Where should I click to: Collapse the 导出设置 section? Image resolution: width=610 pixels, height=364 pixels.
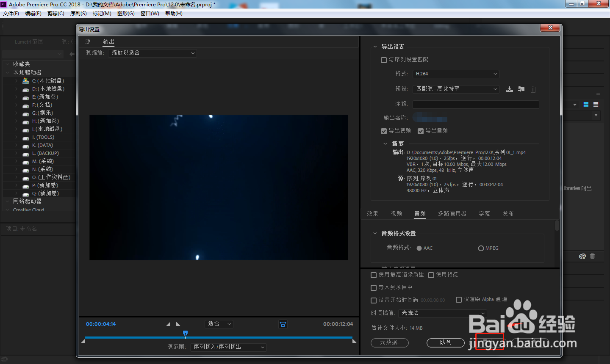(x=375, y=47)
